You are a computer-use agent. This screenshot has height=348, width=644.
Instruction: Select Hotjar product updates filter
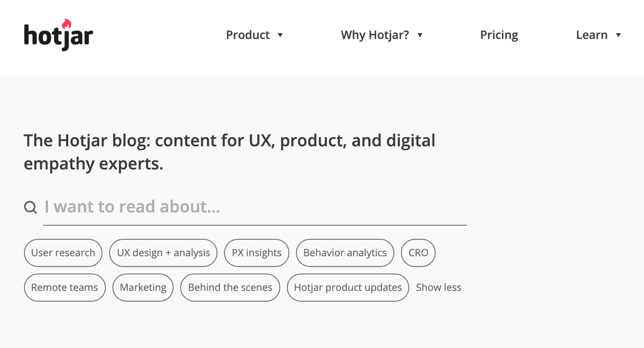[347, 287]
